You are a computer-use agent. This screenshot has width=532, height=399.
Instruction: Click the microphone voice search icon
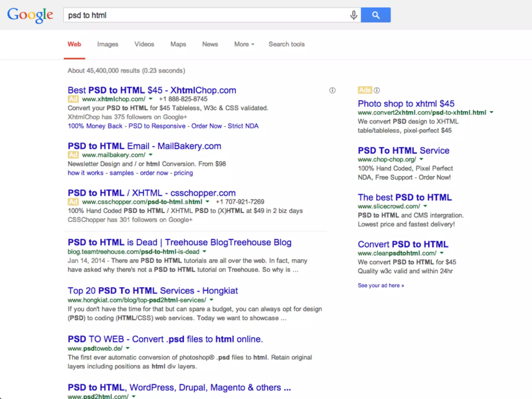point(353,15)
